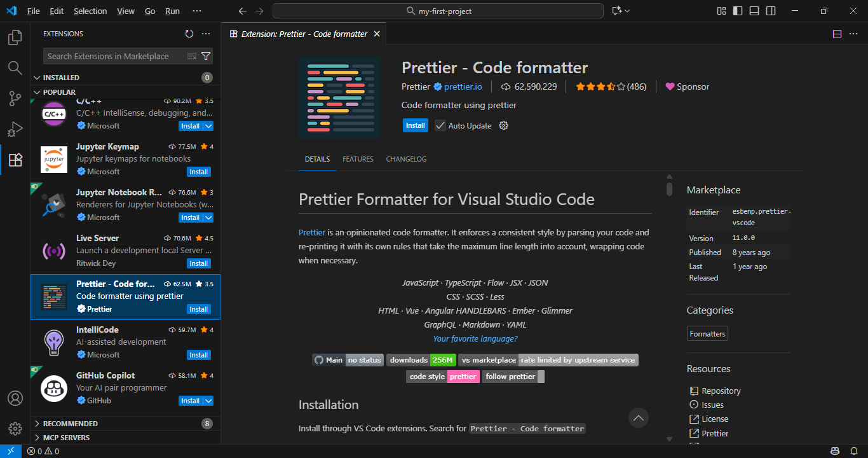The width and height of the screenshot is (868, 458).
Task: Open the Accounts icon
Action: point(15,398)
